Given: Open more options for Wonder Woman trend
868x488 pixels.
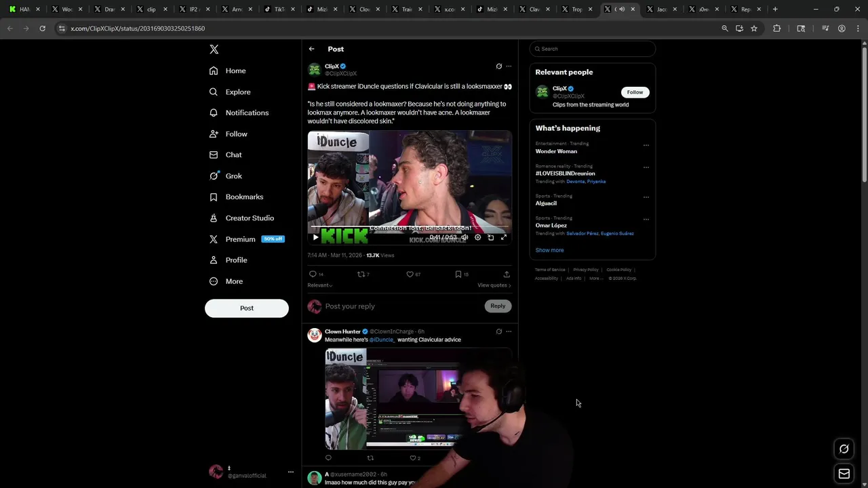Looking at the screenshot, I should (646, 145).
